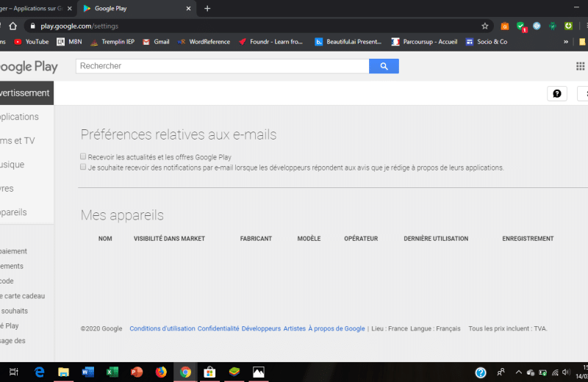Open the MBN bookmark
This screenshot has width=588, height=382.
click(69, 42)
